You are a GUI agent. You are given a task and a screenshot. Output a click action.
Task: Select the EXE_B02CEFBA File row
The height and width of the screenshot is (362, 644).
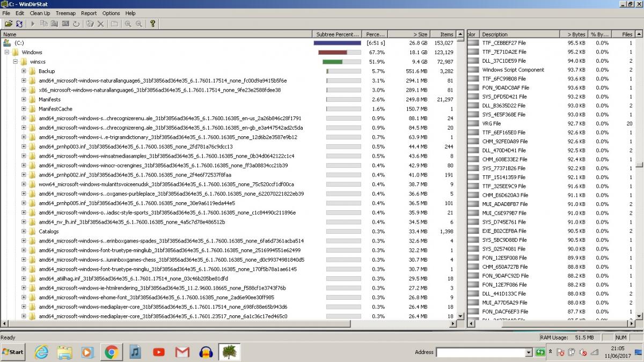click(551, 231)
